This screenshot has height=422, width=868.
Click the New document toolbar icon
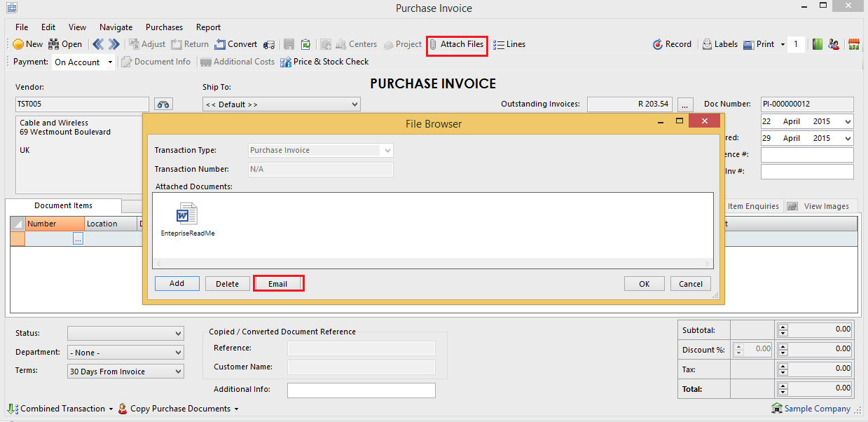27,44
